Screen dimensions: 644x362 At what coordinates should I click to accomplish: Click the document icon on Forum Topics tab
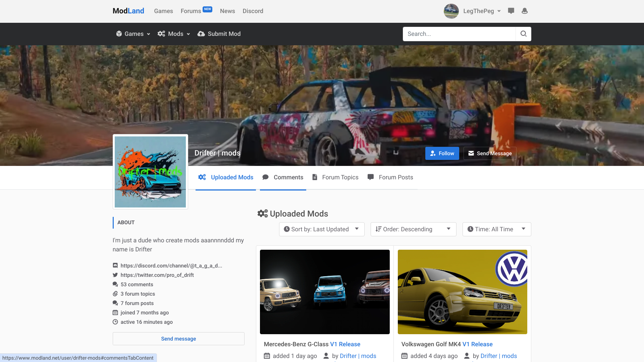(315, 177)
